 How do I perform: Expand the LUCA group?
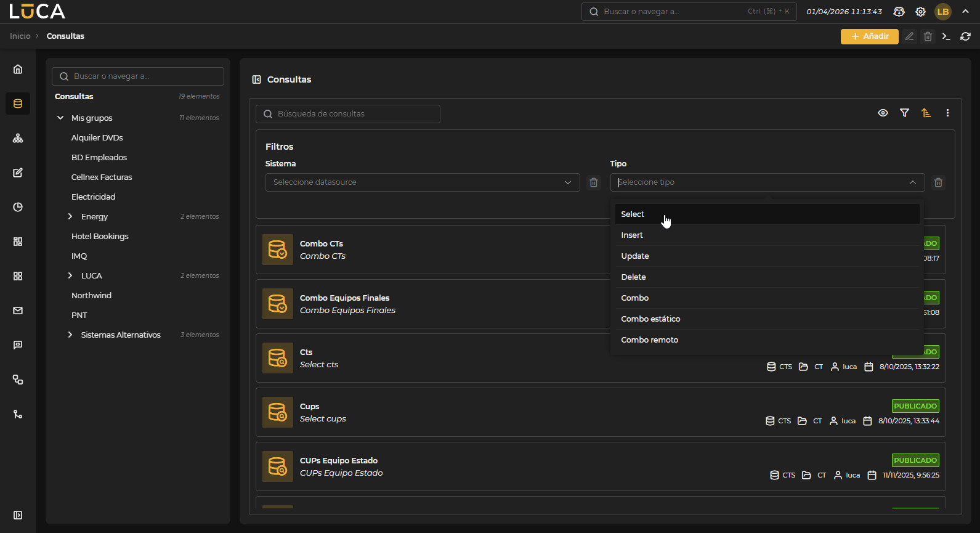click(x=70, y=275)
